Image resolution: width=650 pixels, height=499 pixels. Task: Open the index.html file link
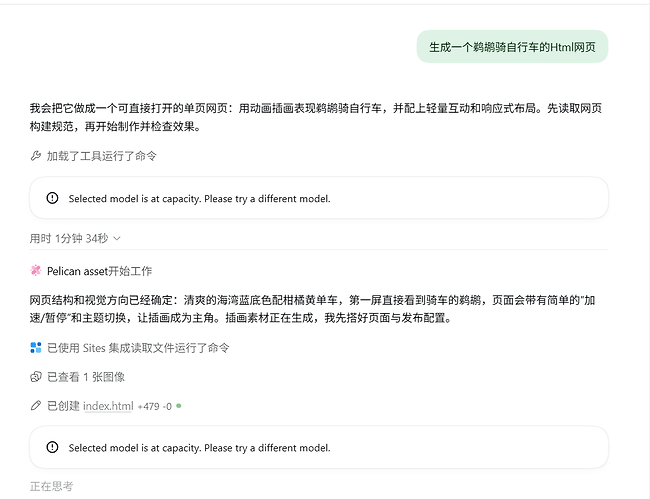(x=108, y=406)
